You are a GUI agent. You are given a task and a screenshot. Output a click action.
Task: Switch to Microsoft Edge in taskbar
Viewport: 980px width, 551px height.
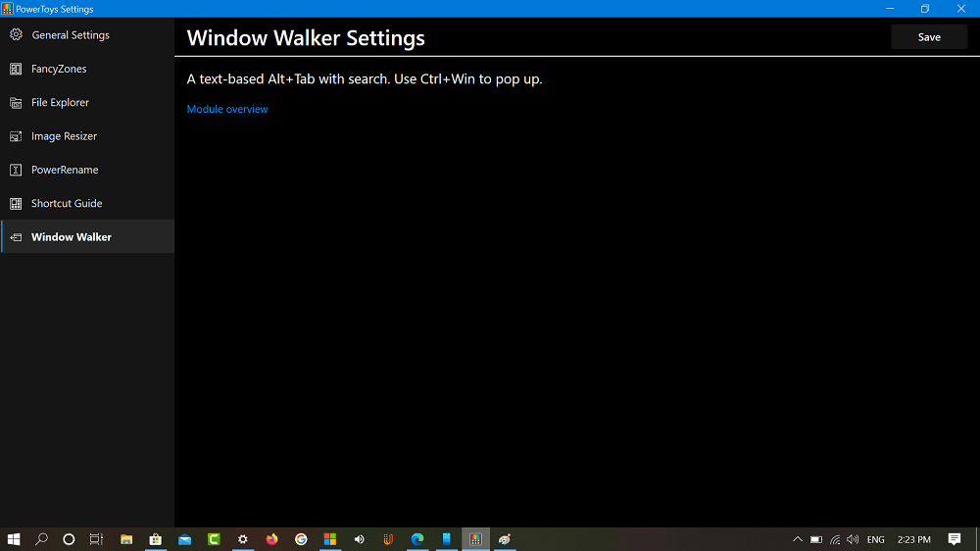[x=417, y=539]
